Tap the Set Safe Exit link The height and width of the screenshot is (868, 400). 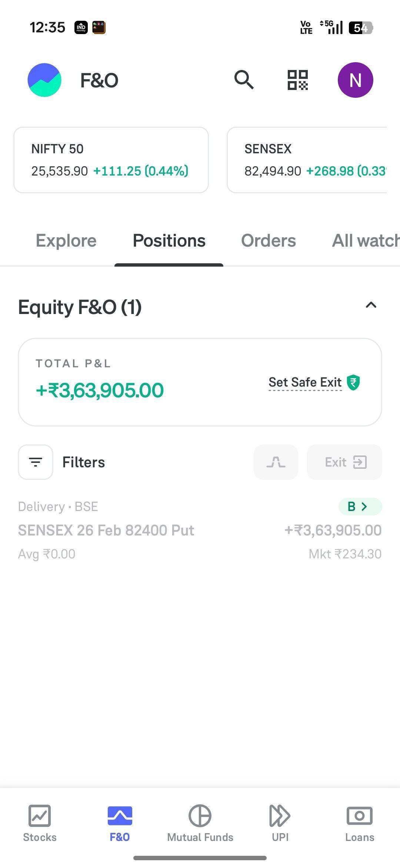tap(305, 382)
